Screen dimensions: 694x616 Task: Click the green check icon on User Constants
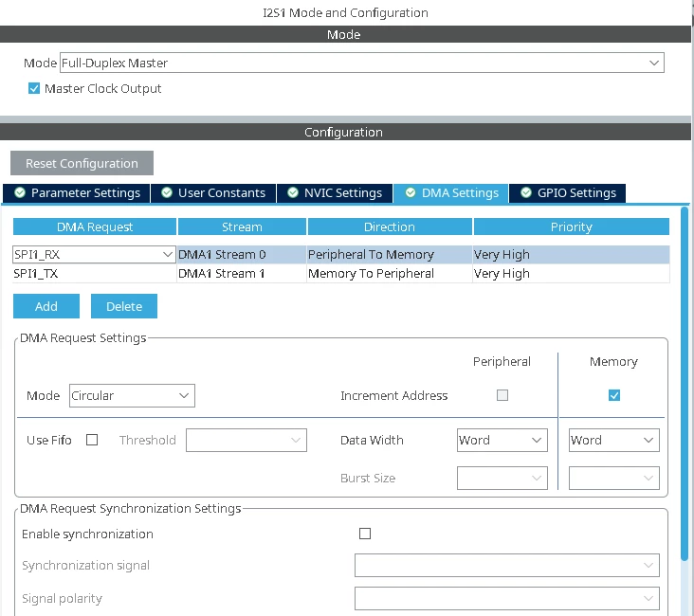click(x=167, y=192)
